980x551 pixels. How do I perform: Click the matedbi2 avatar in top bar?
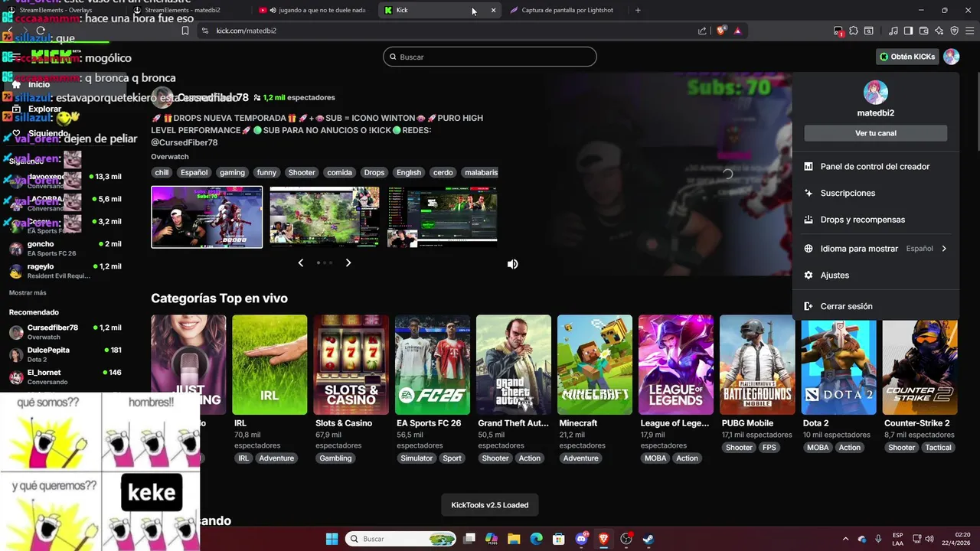point(951,57)
